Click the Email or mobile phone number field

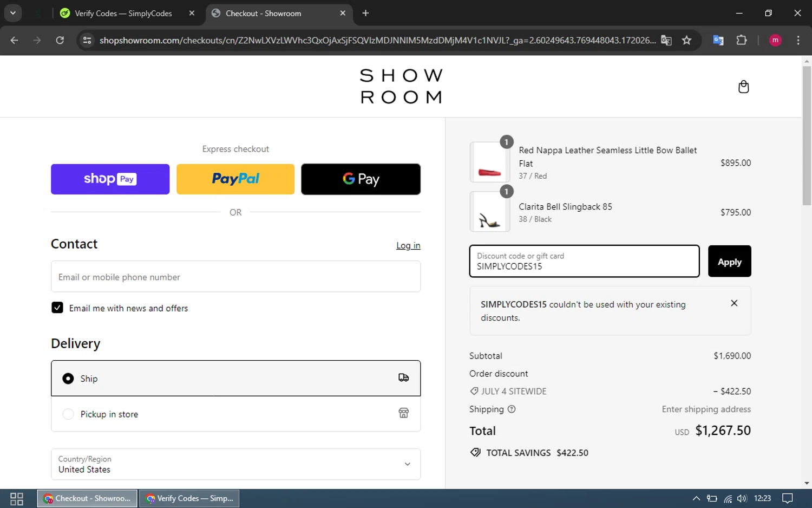pos(235,277)
